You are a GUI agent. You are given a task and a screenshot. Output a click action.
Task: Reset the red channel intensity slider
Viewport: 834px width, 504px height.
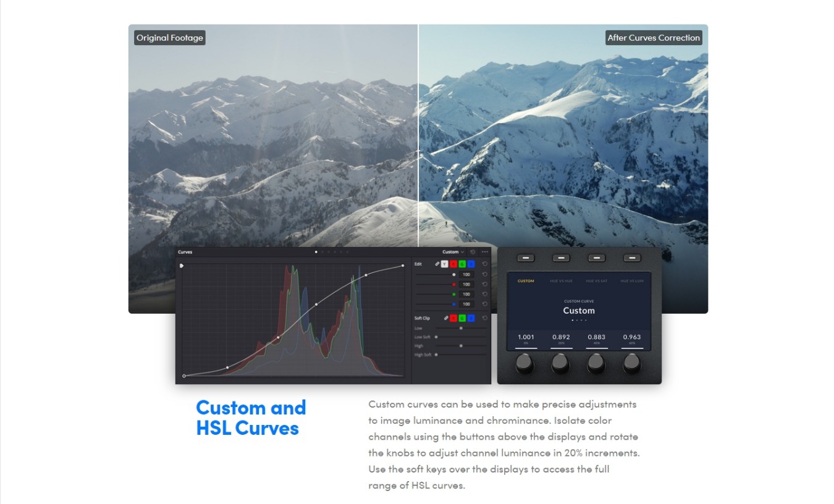pyautogui.click(x=485, y=285)
